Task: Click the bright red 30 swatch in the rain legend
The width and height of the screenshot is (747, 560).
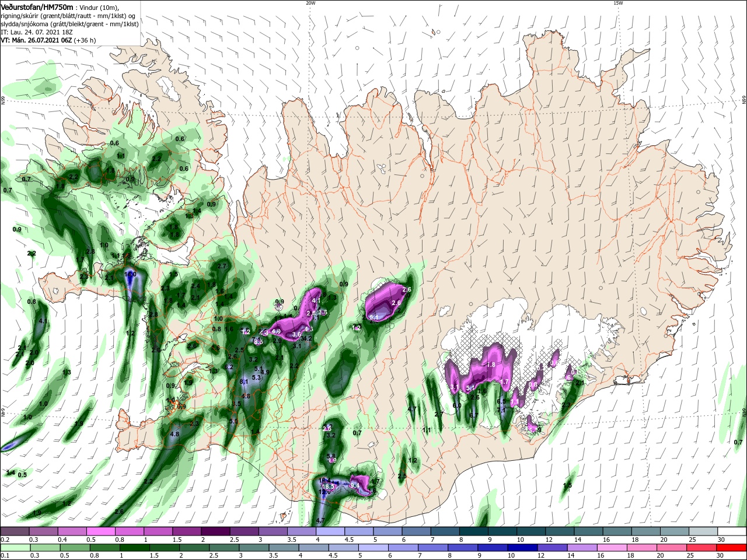Action: (x=732, y=548)
